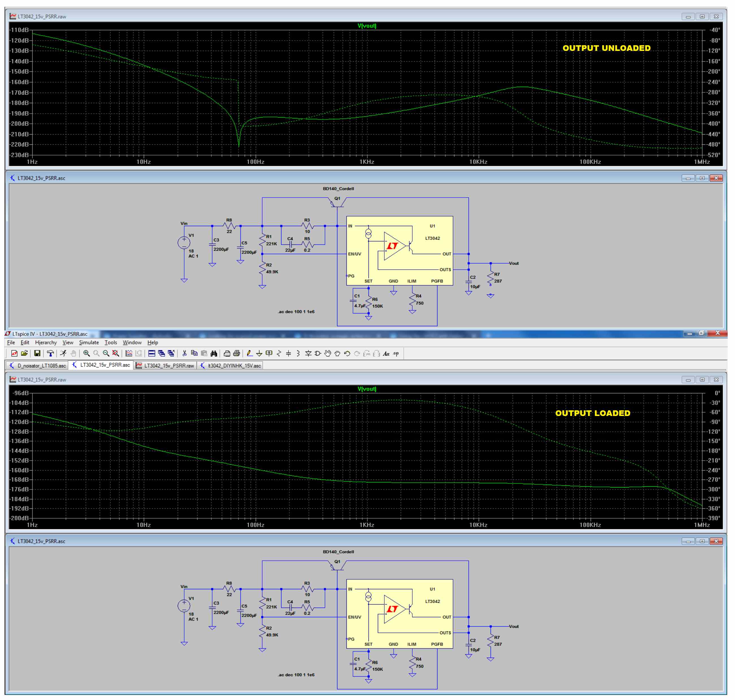This screenshot has width=735, height=700.
Task: Open Find with the binoculars icon
Action: pyautogui.click(x=214, y=353)
